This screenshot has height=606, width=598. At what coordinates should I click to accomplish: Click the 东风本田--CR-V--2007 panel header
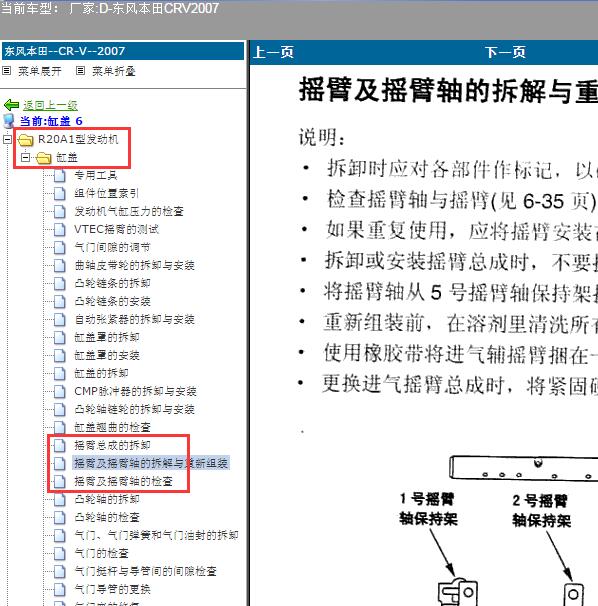(123, 51)
